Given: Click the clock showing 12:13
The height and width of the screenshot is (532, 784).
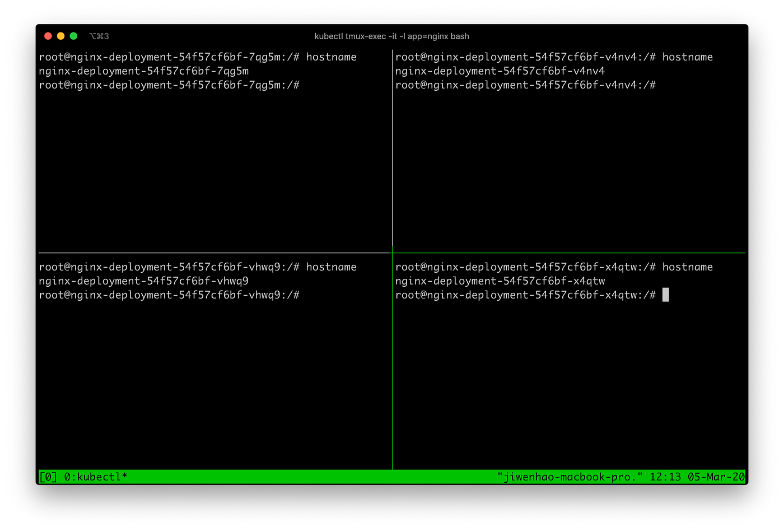Looking at the screenshot, I should coord(661,477).
